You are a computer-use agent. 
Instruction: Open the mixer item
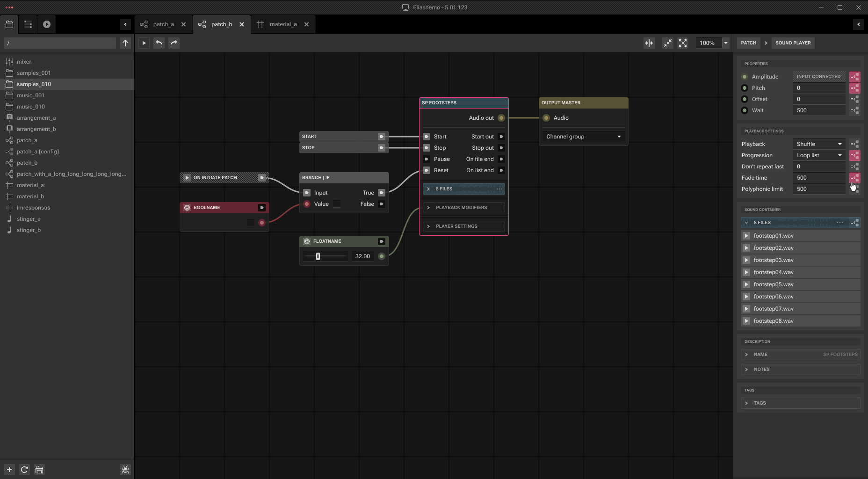point(67,62)
